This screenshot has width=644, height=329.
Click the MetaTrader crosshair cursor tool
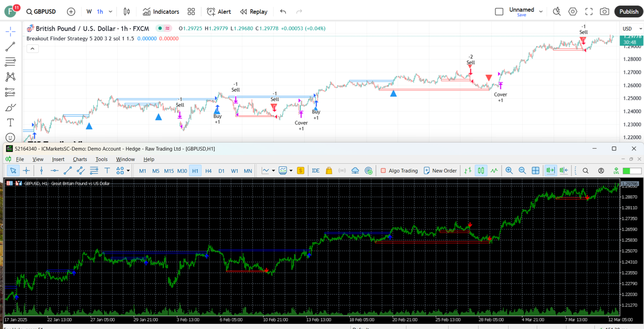pos(26,170)
